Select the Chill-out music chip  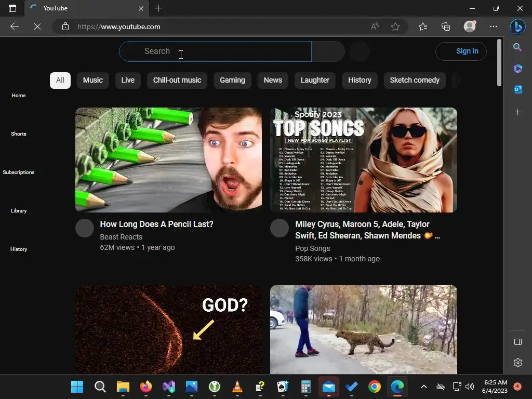click(177, 81)
